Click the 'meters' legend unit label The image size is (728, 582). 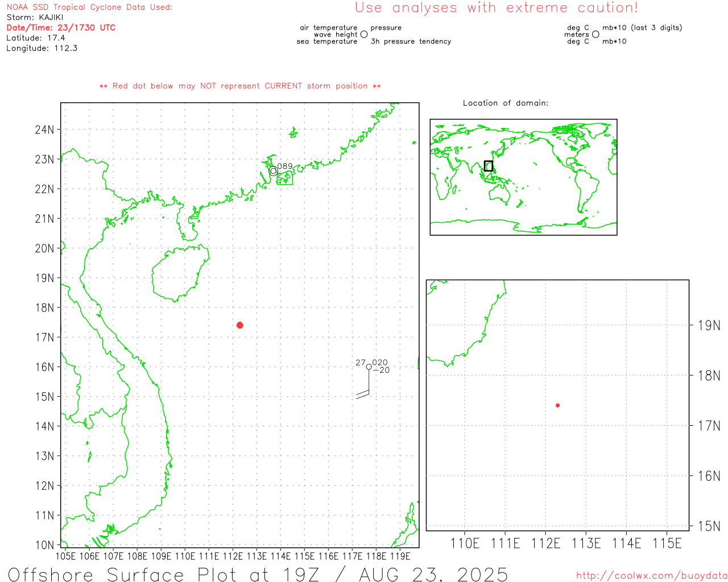[577, 34]
